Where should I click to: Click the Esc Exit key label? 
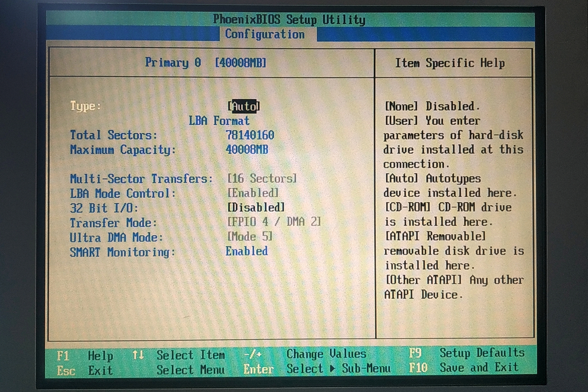66,371
